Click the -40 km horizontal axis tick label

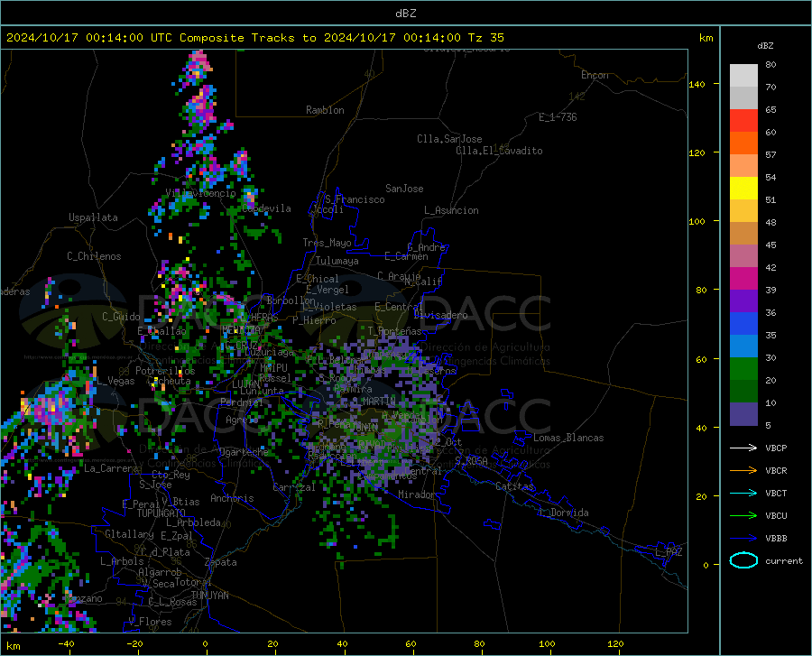[66, 643]
